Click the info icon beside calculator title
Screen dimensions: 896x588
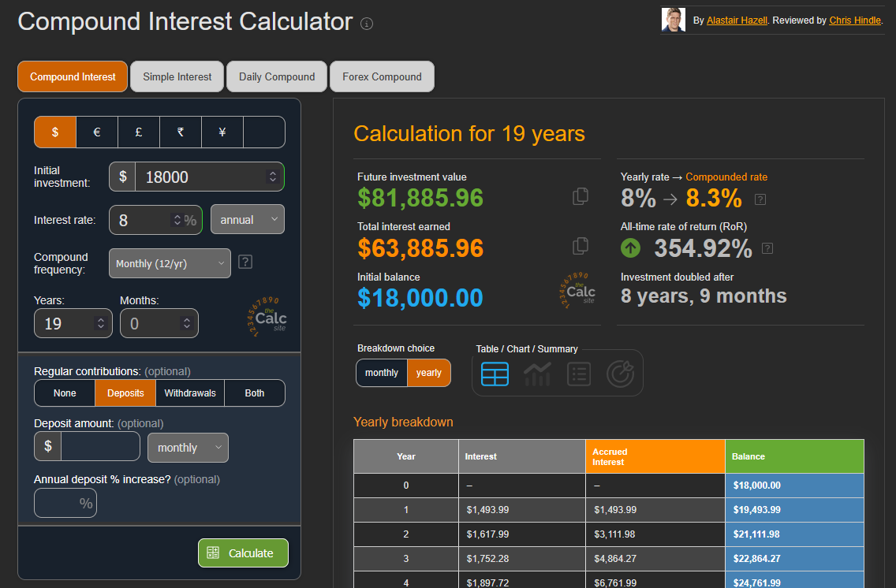(367, 24)
